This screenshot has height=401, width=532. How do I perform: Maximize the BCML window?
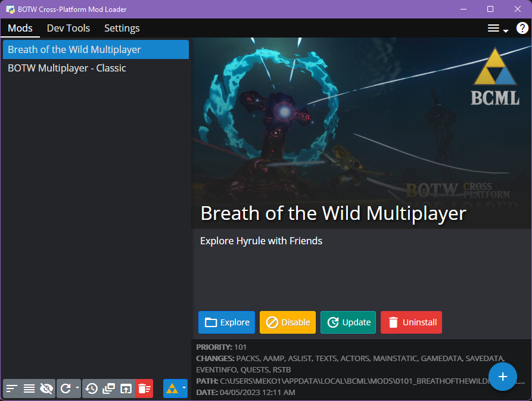pyautogui.click(x=490, y=9)
